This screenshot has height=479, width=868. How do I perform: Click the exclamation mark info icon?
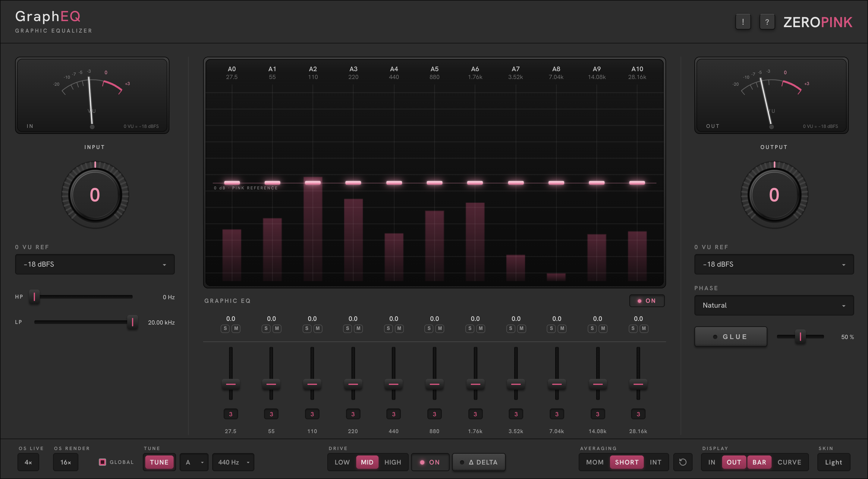click(x=743, y=22)
